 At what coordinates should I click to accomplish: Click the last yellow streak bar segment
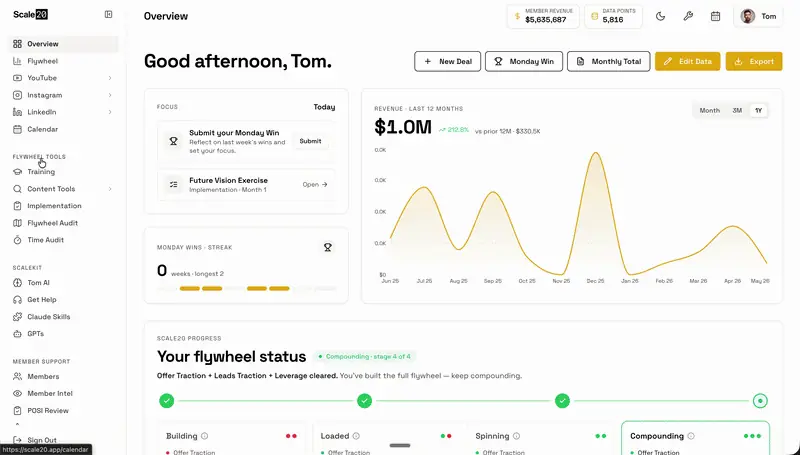[x=280, y=289]
